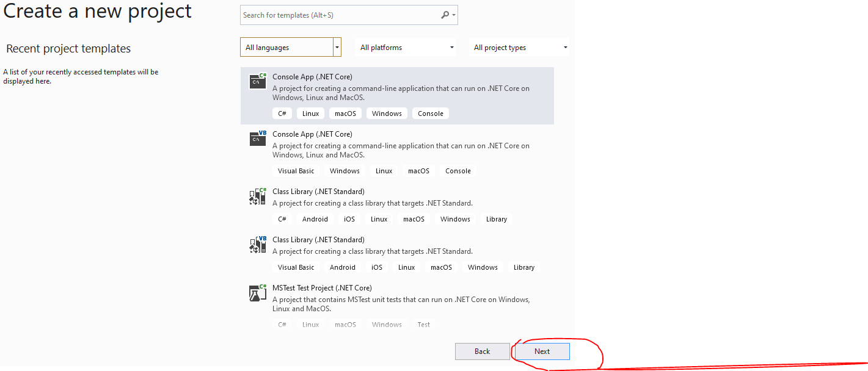Click the C# Class Library template icon
Screen dimensions: 868x371
click(x=258, y=195)
